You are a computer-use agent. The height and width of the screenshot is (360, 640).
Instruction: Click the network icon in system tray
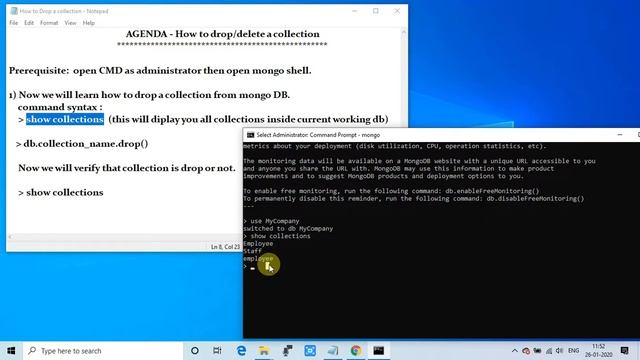pyautogui.click(x=549, y=351)
